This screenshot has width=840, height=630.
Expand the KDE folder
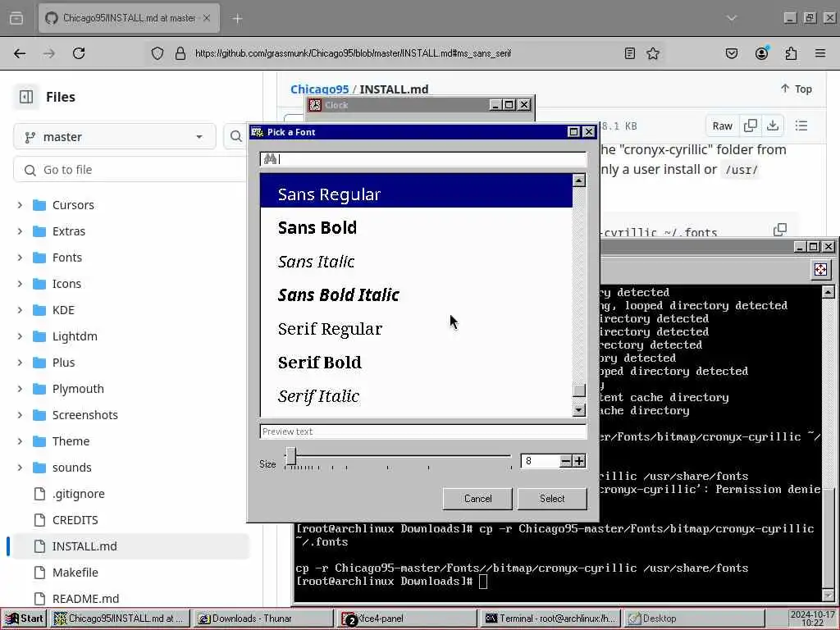click(x=20, y=310)
